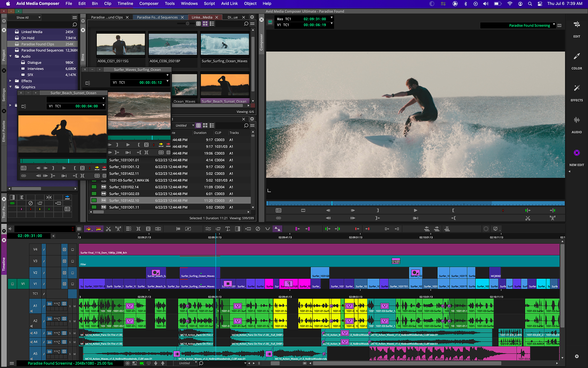This screenshot has width=588, height=368.
Task: Click the Extract scissors icon in timeline toolbar
Action: 108,229
